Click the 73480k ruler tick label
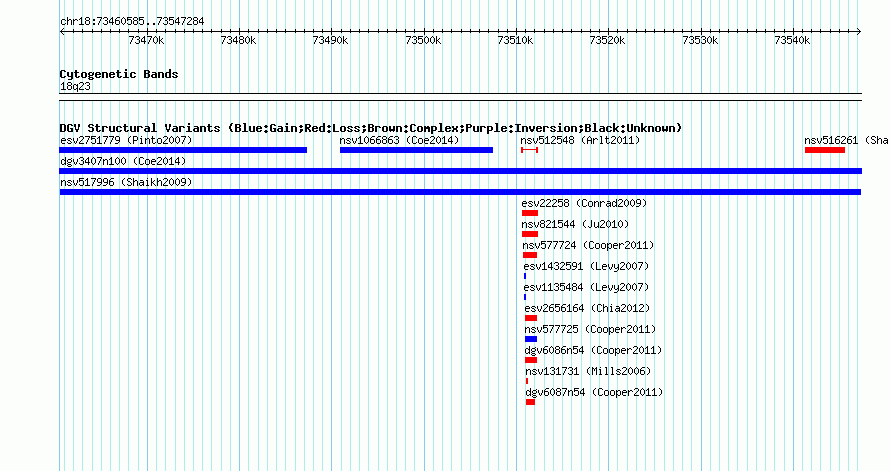The width and height of the screenshot is (890, 471). (238, 40)
